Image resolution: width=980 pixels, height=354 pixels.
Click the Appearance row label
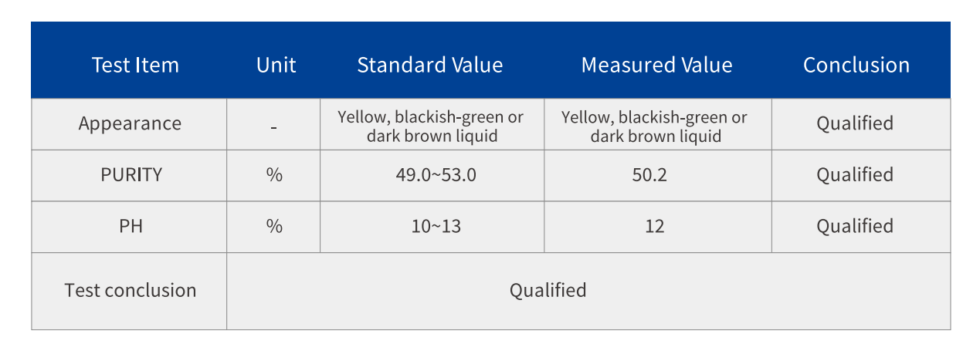click(x=130, y=123)
